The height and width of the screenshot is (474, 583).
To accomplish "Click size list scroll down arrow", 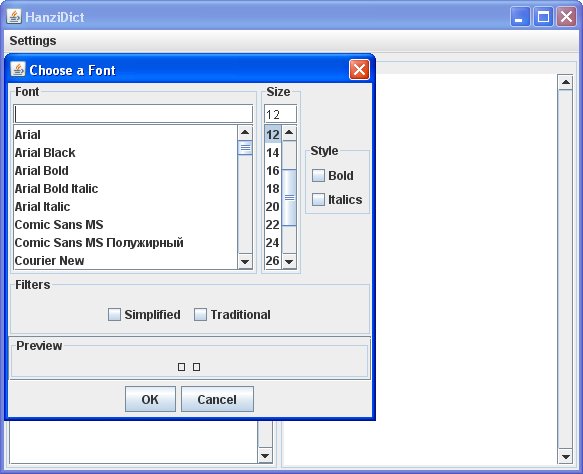I will 289,262.
